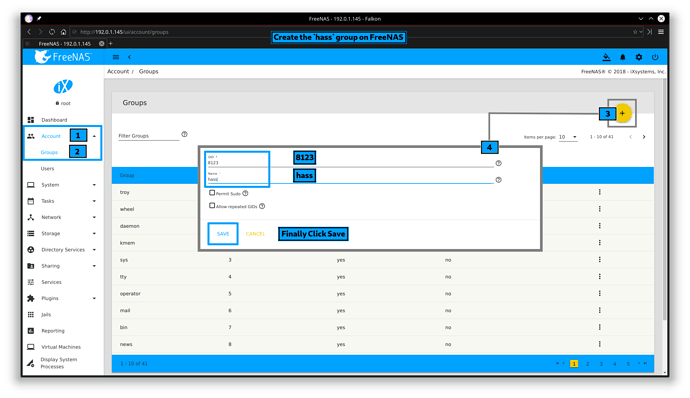690x398 pixels.
Task: Open the settings gear in top bar
Action: pos(639,57)
